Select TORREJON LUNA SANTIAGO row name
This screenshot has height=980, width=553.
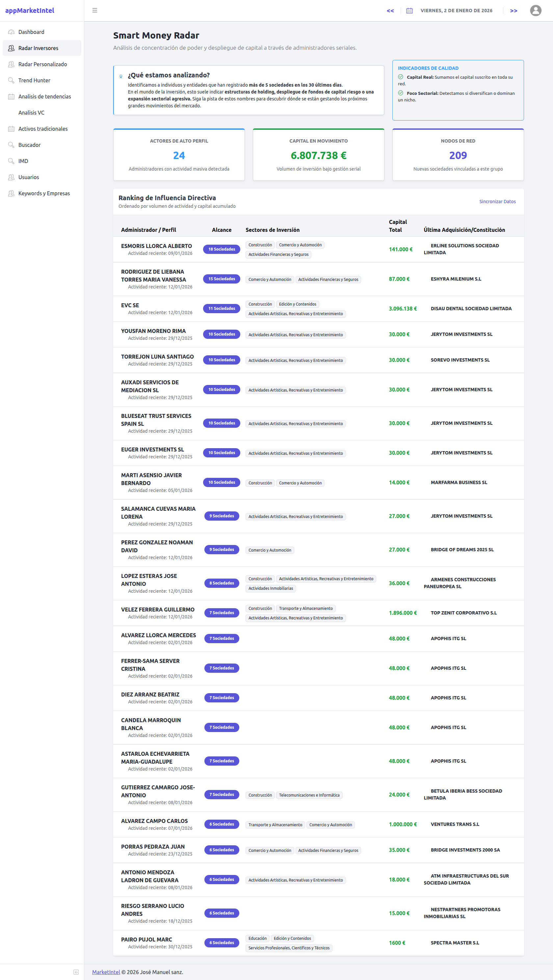coord(157,356)
